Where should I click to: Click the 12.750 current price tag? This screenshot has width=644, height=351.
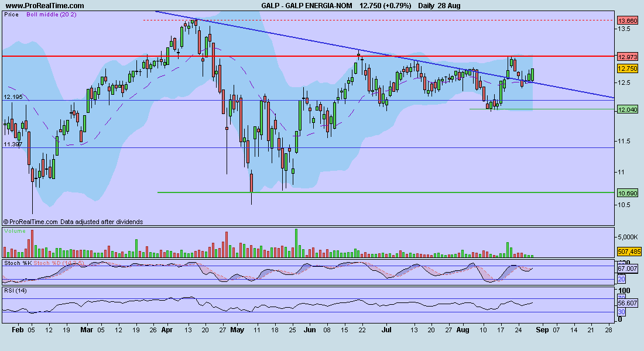click(x=628, y=68)
